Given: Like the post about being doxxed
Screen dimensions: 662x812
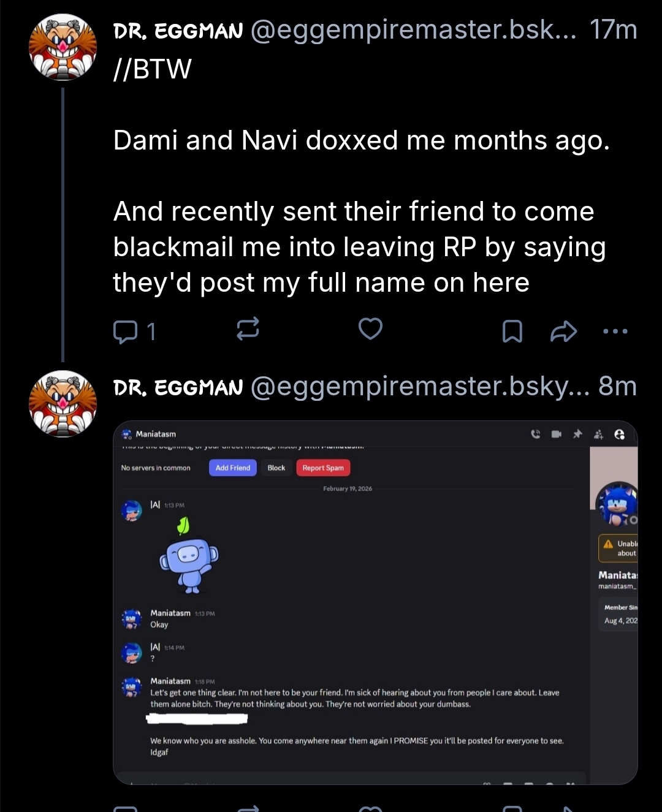Looking at the screenshot, I should 370,329.
